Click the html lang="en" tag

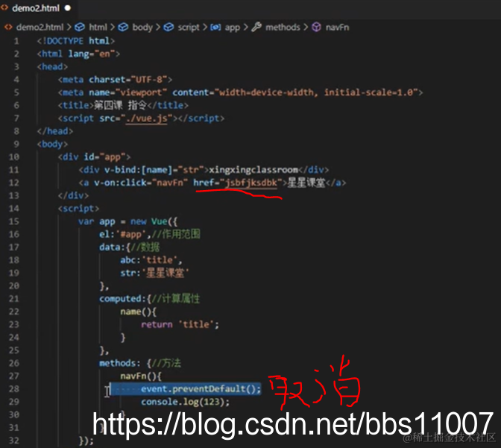[x=78, y=54]
